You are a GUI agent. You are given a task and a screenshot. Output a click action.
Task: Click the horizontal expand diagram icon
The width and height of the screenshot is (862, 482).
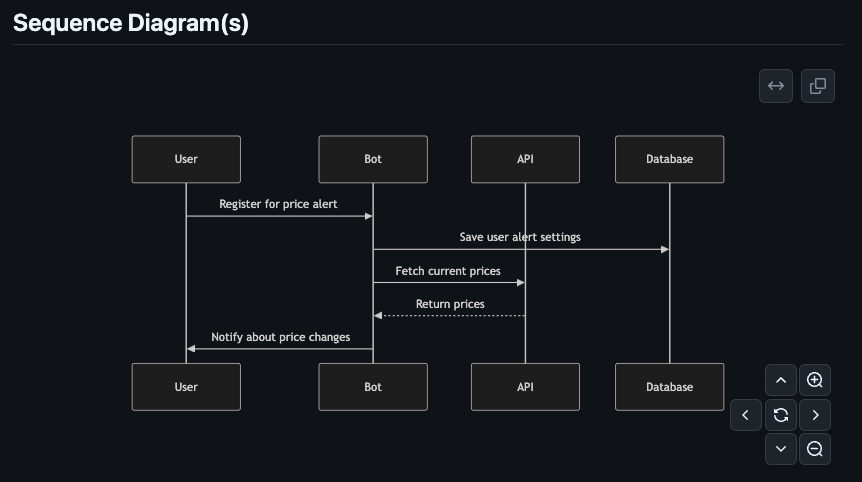point(775,86)
